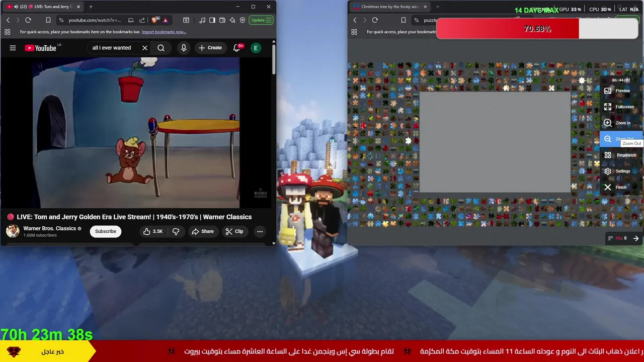
Task: Click the gray puzzle assembly board
Action: [x=495, y=142]
